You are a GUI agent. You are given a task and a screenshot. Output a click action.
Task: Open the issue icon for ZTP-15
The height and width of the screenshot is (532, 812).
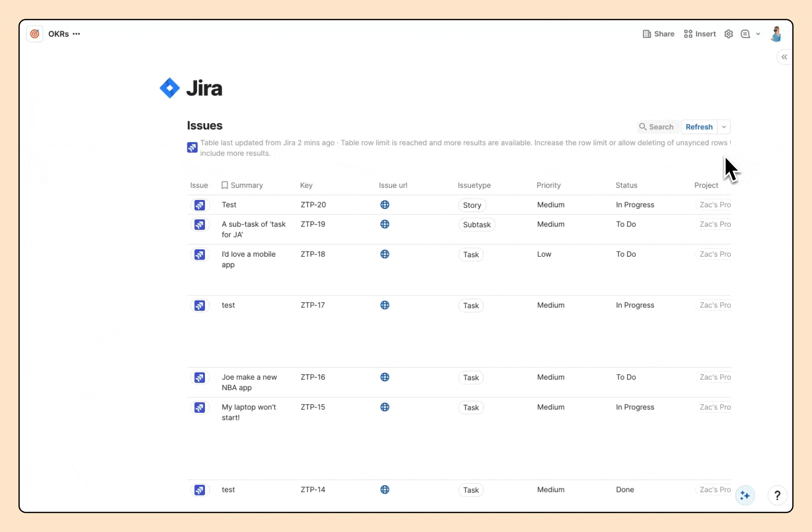pyautogui.click(x=200, y=407)
